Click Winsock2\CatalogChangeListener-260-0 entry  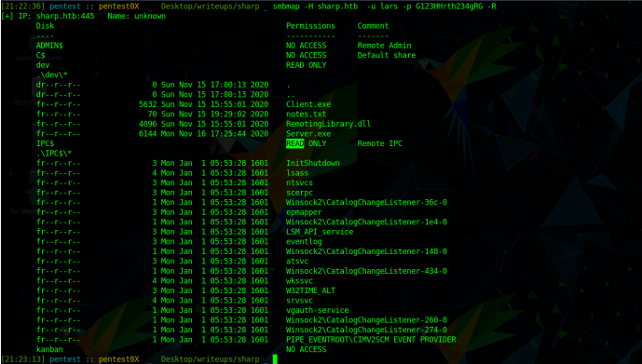(x=366, y=320)
